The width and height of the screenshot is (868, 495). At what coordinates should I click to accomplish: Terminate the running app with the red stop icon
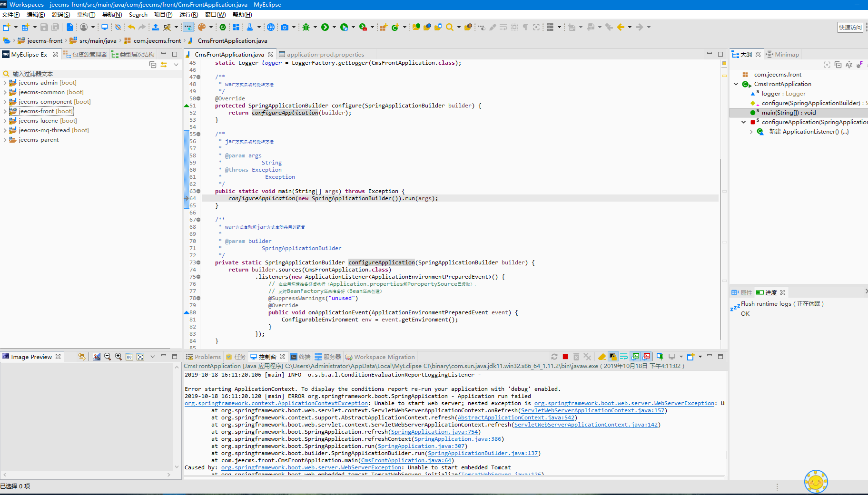tap(565, 357)
